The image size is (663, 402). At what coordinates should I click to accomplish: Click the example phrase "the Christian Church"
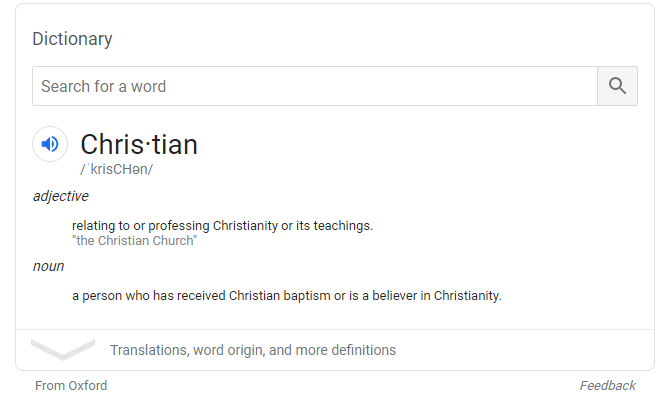134,241
